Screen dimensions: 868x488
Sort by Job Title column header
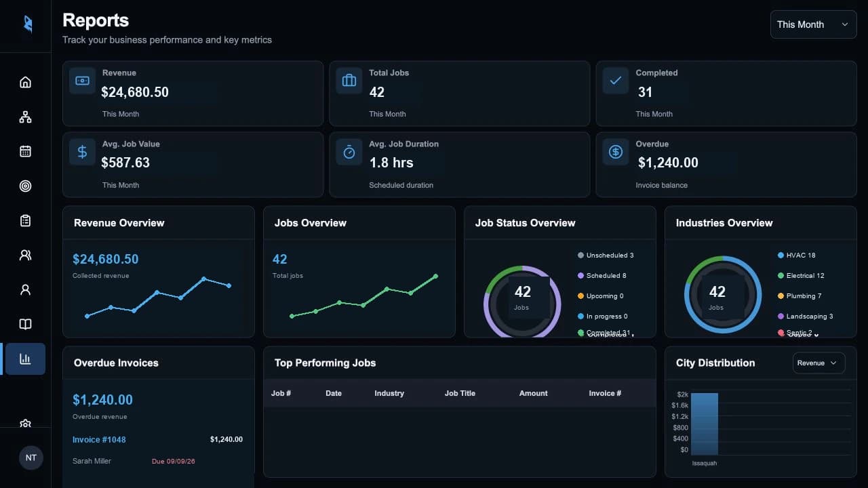460,393
